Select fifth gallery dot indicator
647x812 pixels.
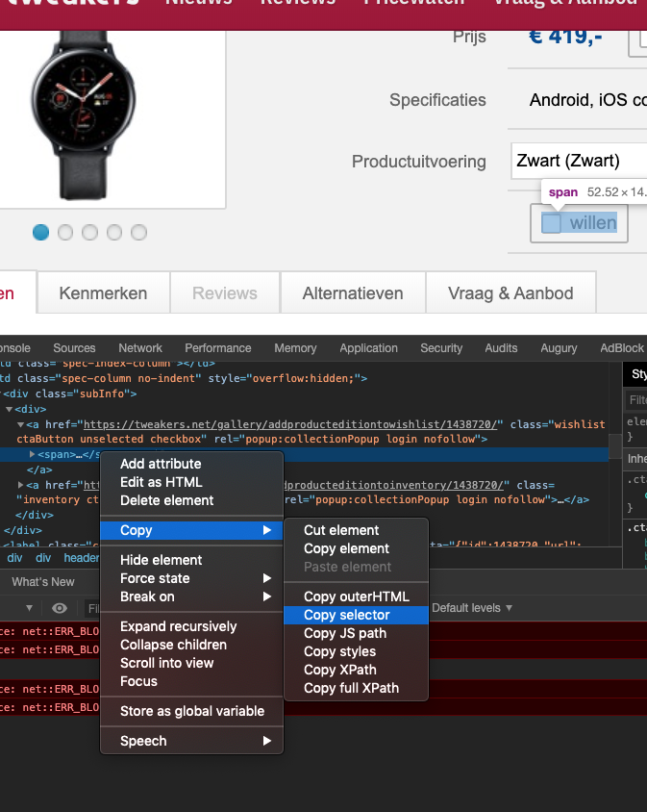coord(138,232)
